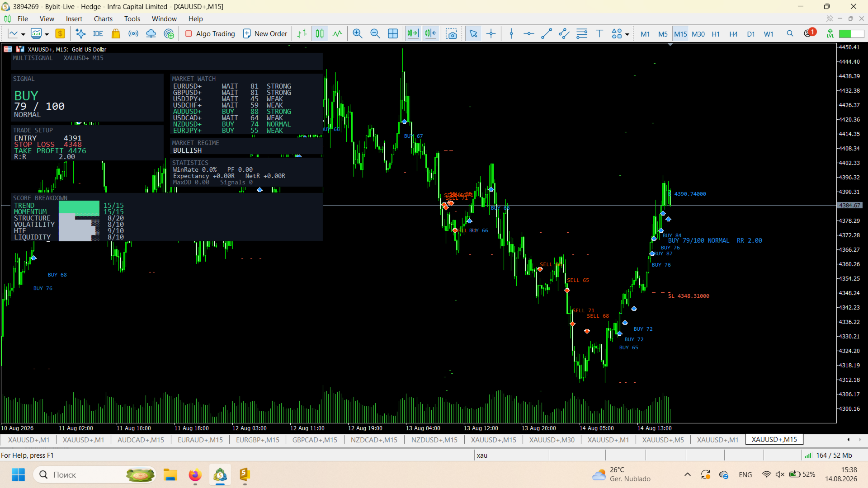Draw a trendline on chart
This screenshot has width=868, height=488.
[x=547, y=34]
